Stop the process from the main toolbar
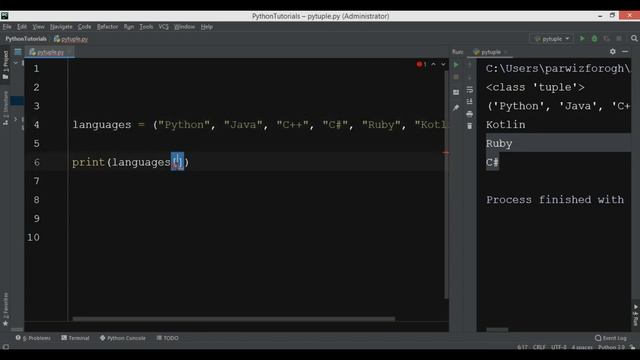Image resolution: width=640 pixels, height=360 pixels. point(619,38)
